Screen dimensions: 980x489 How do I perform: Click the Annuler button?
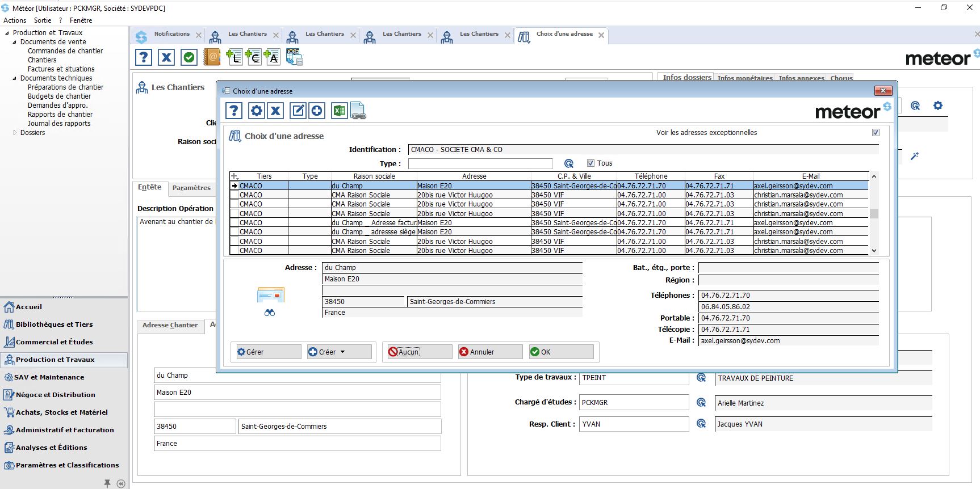pos(489,352)
